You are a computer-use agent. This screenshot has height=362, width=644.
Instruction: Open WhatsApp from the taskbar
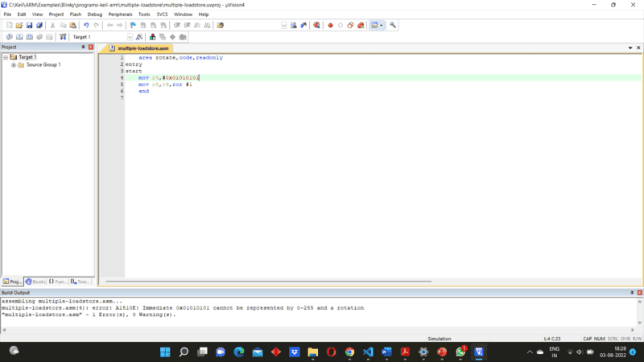pyautogui.click(x=460, y=352)
